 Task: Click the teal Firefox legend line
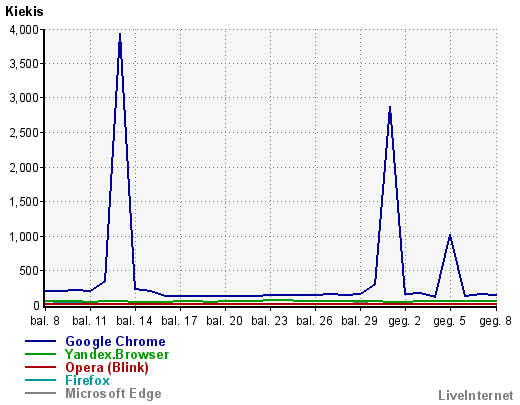pyautogui.click(x=40, y=380)
